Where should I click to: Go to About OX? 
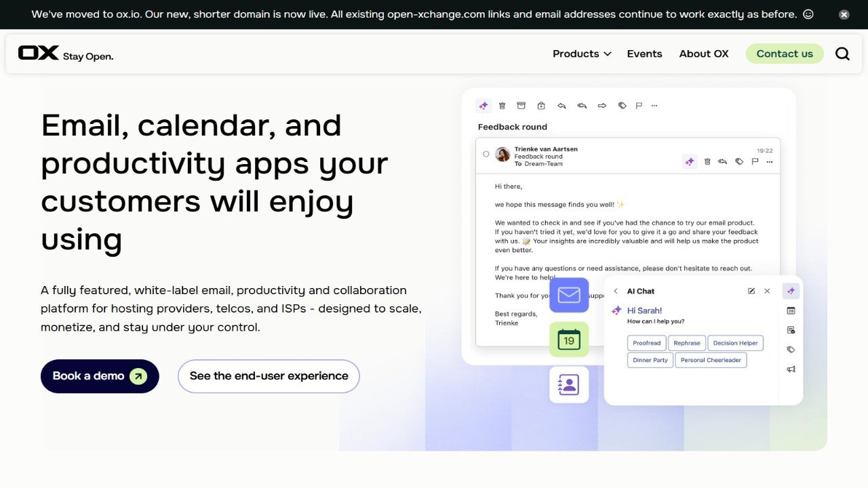[x=704, y=54]
